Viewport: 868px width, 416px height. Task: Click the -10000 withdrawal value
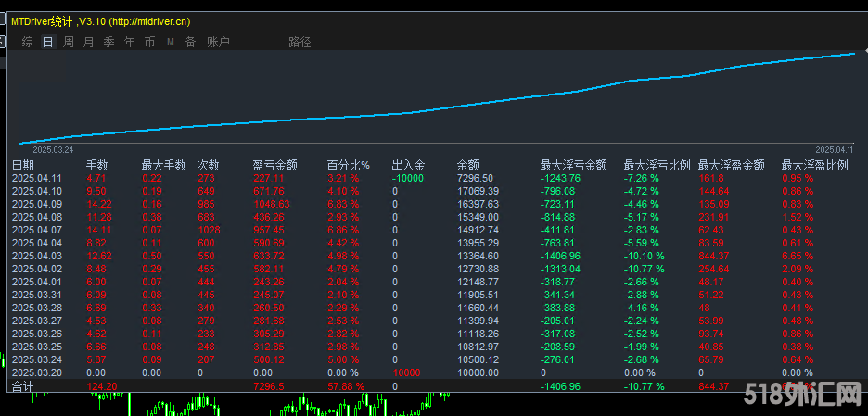pos(407,178)
